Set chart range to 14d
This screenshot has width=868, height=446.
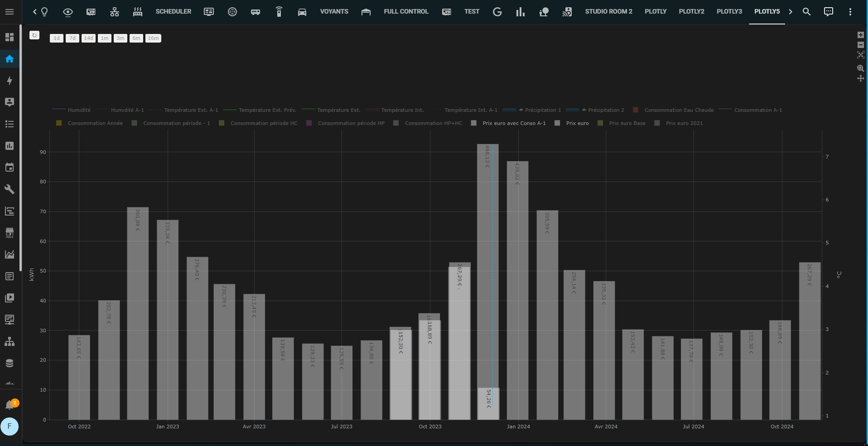pyautogui.click(x=88, y=38)
